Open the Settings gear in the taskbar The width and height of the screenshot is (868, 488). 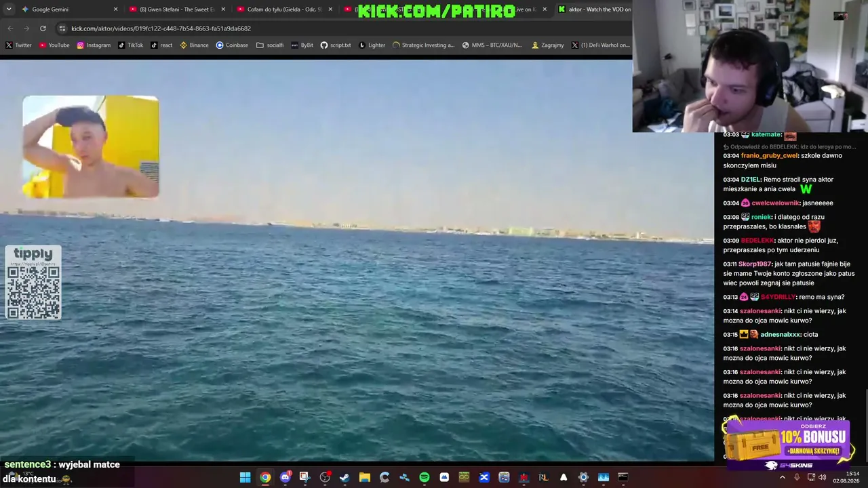[583, 477]
